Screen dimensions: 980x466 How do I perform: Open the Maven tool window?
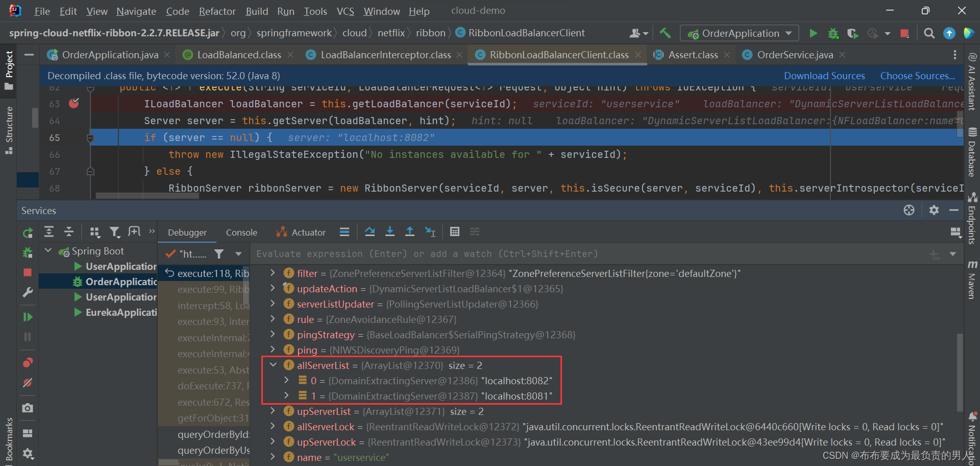[x=972, y=279]
